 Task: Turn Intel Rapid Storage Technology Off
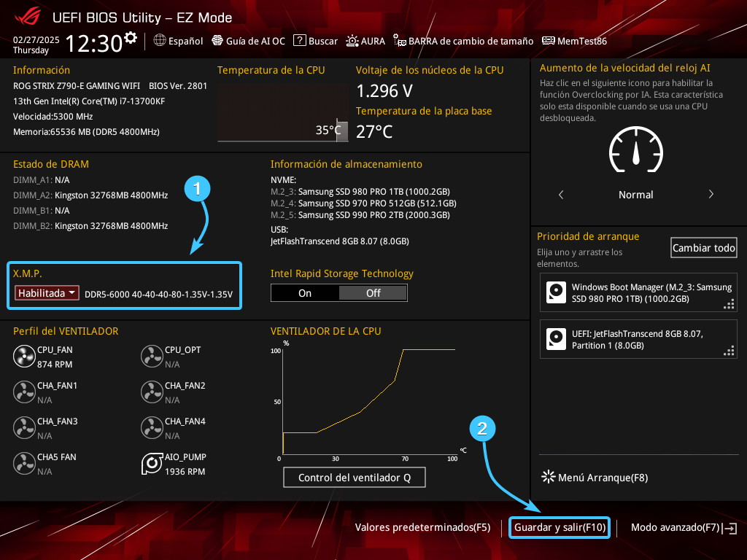[373, 293]
